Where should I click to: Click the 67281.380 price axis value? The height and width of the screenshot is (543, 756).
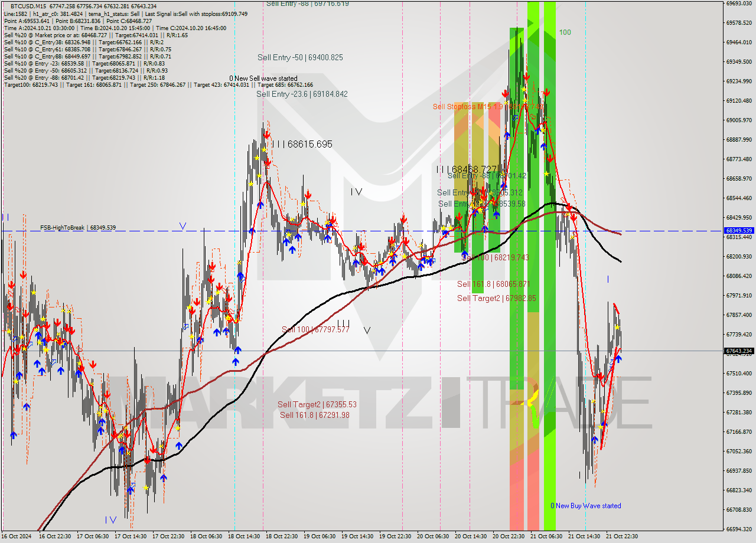[739, 413]
